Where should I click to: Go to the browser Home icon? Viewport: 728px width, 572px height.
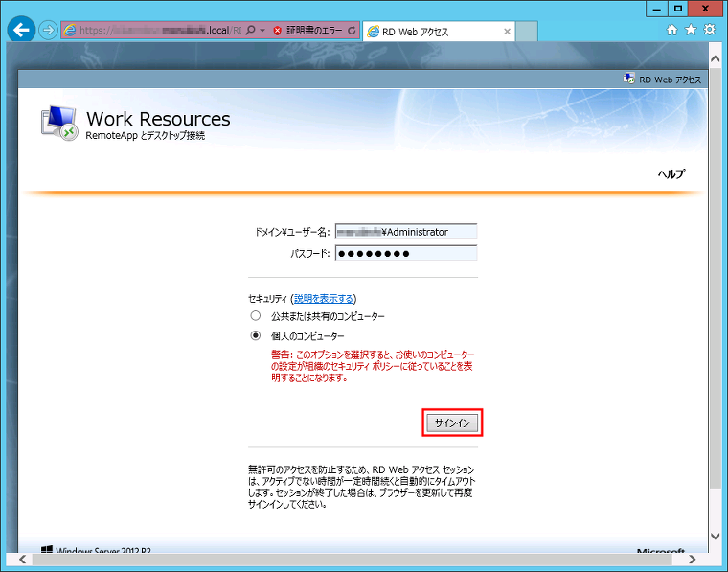click(671, 30)
